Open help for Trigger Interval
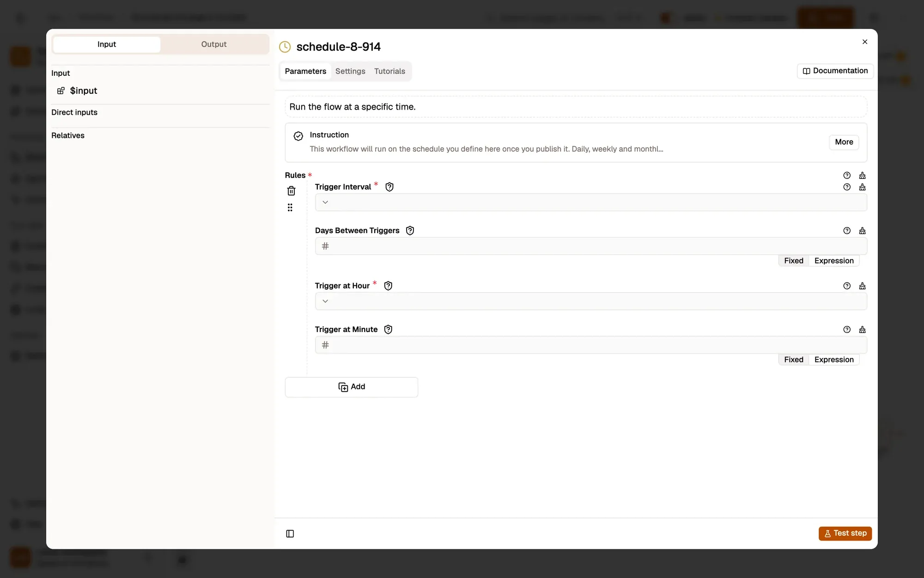 click(x=847, y=187)
